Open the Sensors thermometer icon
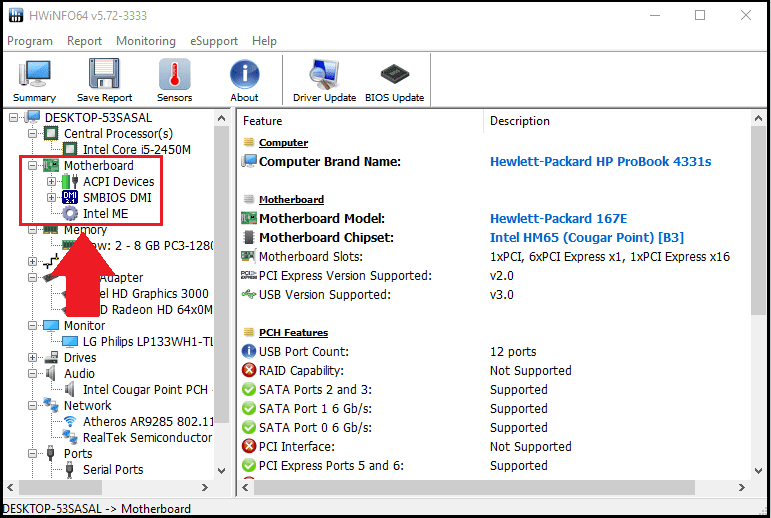The width and height of the screenshot is (771, 518). pyautogui.click(x=174, y=80)
